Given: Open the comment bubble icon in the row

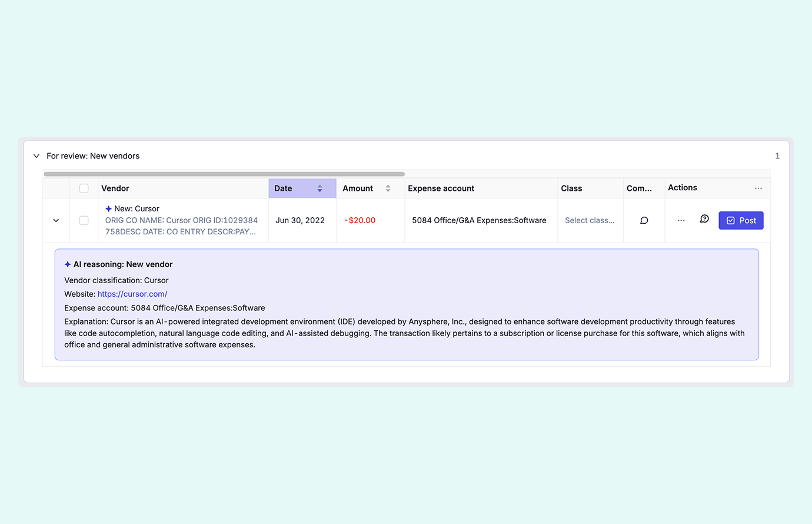Looking at the screenshot, I should (x=644, y=220).
